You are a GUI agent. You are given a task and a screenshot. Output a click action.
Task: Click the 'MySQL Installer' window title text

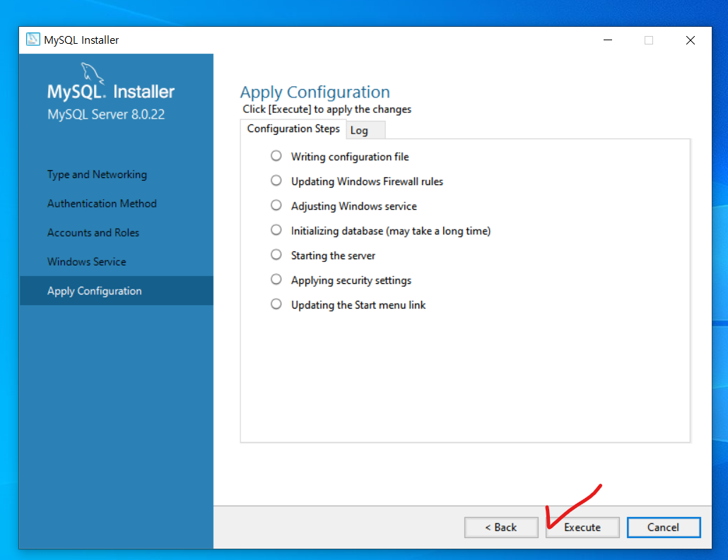pyautogui.click(x=81, y=40)
